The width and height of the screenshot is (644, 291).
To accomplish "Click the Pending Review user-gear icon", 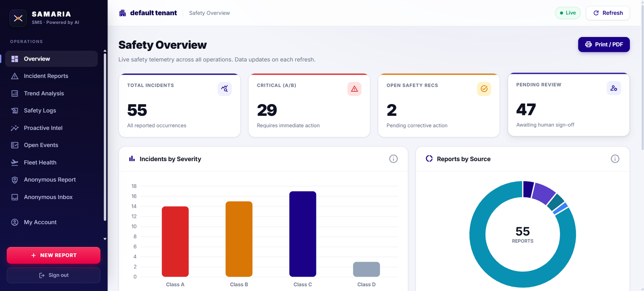I will pyautogui.click(x=614, y=88).
